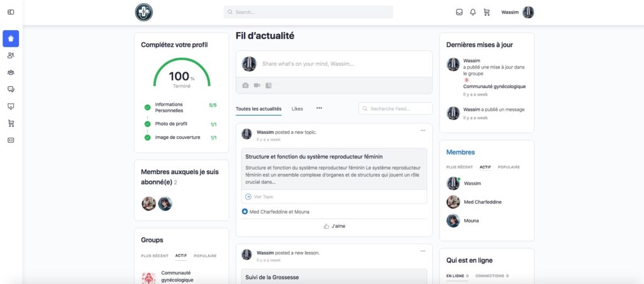Click the J'aime thumbs-up on first post
The height and width of the screenshot is (284, 644).
334,226
